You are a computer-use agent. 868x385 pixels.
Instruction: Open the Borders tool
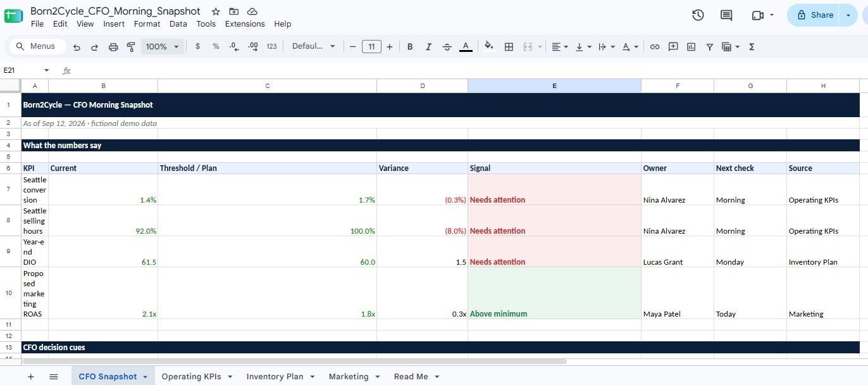[509, 47]
